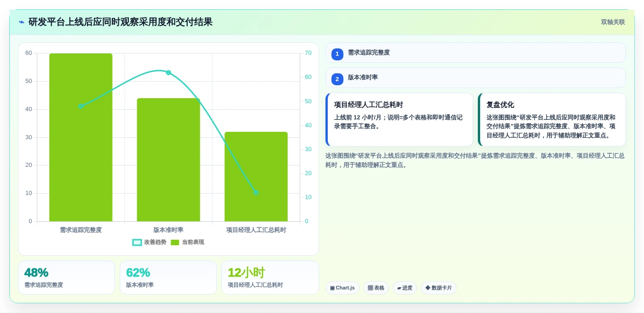The width and height of the screenshot is (644, 313).
Task: Click the Chart.js tag
Action: pyautogui.click(x=342, y=288)
